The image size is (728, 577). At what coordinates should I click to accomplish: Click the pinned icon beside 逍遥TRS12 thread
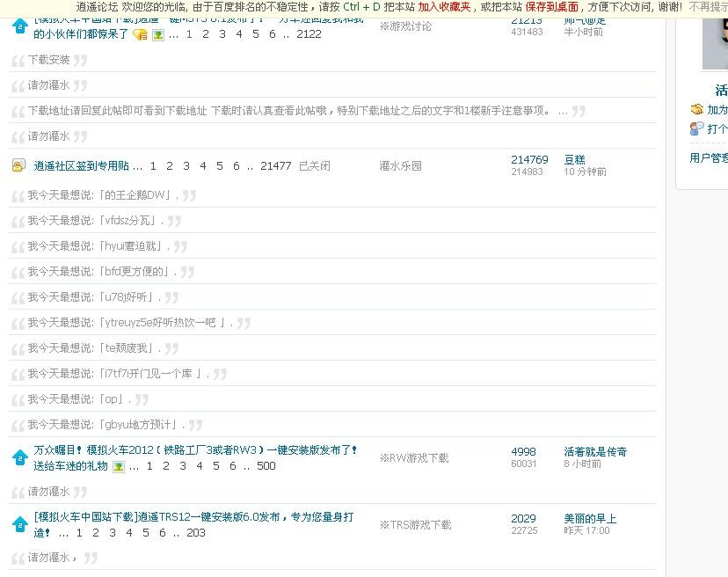pos(19,524)
